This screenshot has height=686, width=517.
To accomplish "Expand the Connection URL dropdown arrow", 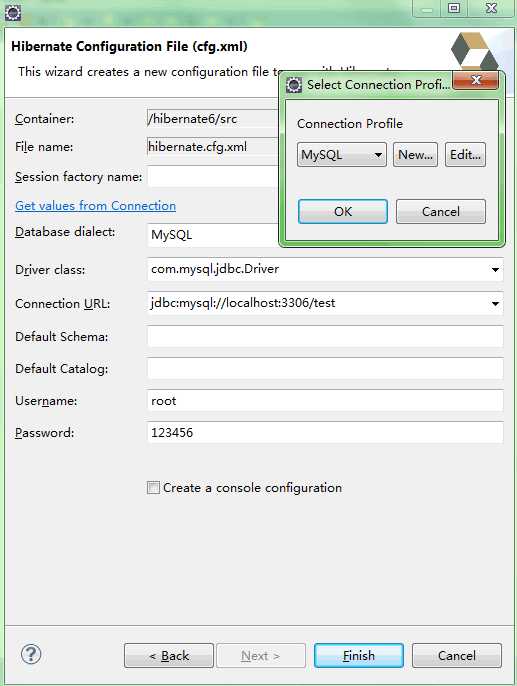I will click(x=495, y=303).
